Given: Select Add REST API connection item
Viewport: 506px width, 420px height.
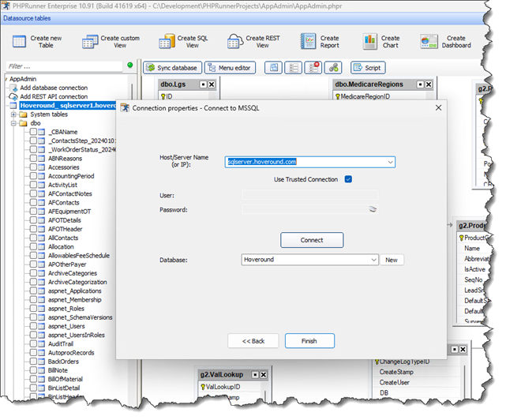Looking at the screenshot, I should [x=54, y=96].
